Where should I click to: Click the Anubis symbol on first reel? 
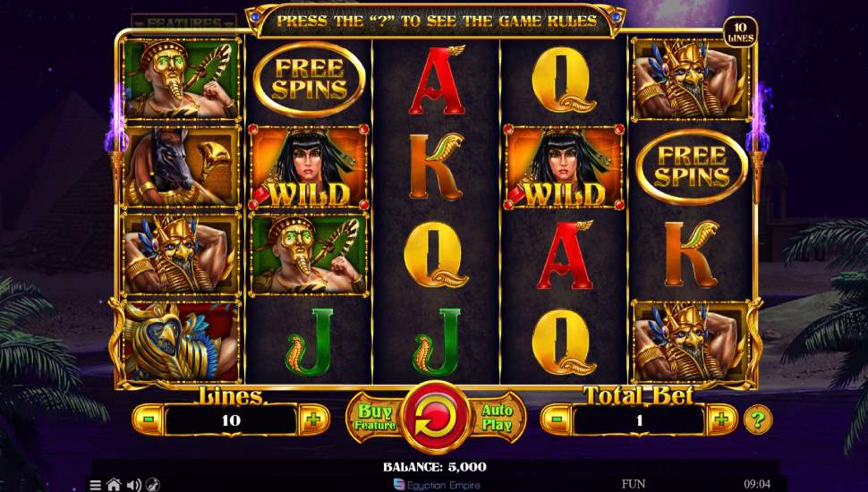point(182,166)
